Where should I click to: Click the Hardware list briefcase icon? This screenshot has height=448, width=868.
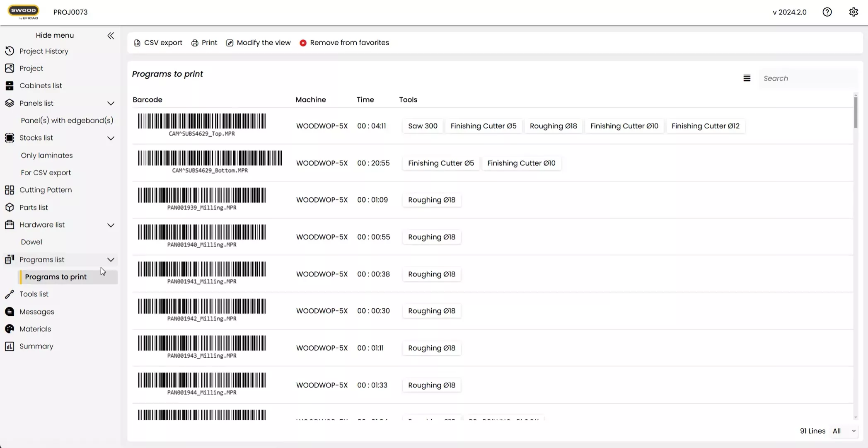coord(10,225)
